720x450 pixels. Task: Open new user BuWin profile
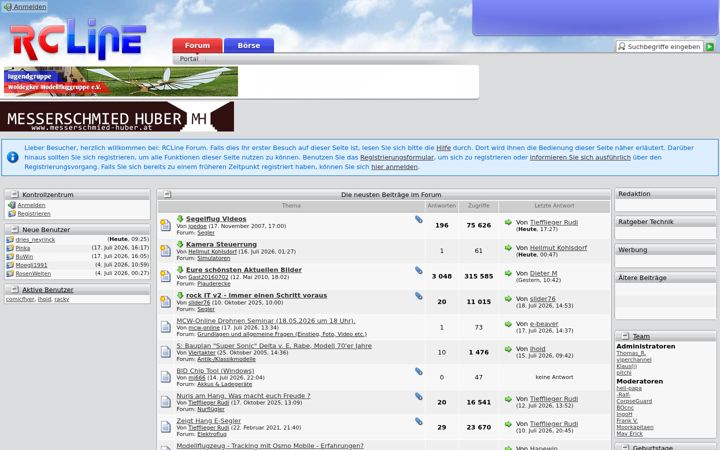point(24,257)
